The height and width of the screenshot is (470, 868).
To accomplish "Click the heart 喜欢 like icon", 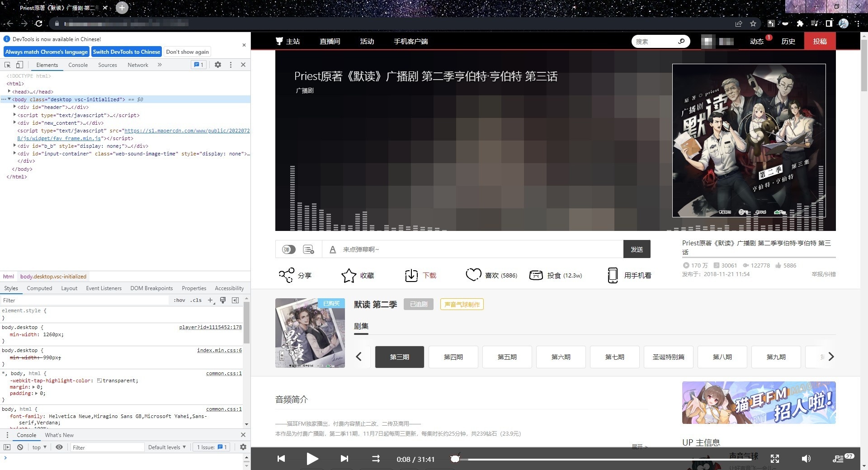I will [x=473, y=274].
